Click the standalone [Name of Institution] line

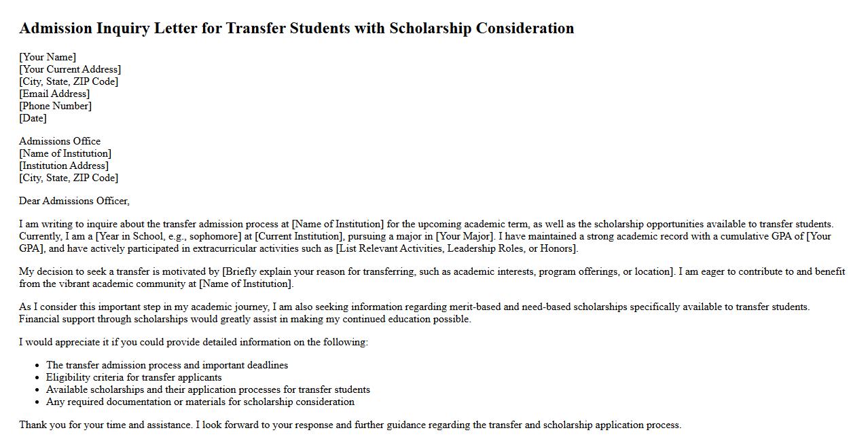pos(65,153)
